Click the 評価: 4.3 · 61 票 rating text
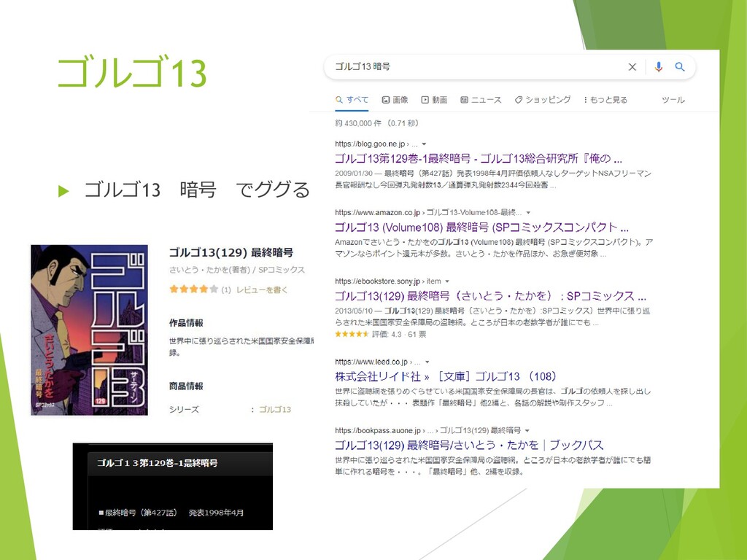Viewport: 747px width, 560px height. tap(399, 334)
